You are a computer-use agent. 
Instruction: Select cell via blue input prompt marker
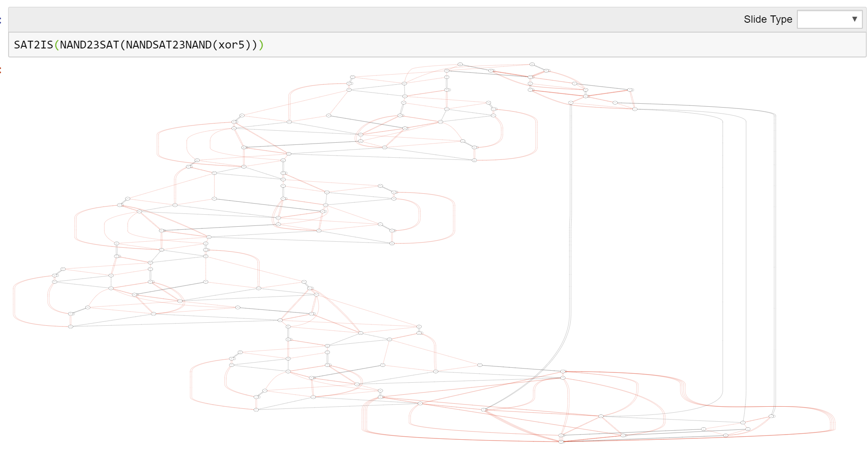coord(1,20)
